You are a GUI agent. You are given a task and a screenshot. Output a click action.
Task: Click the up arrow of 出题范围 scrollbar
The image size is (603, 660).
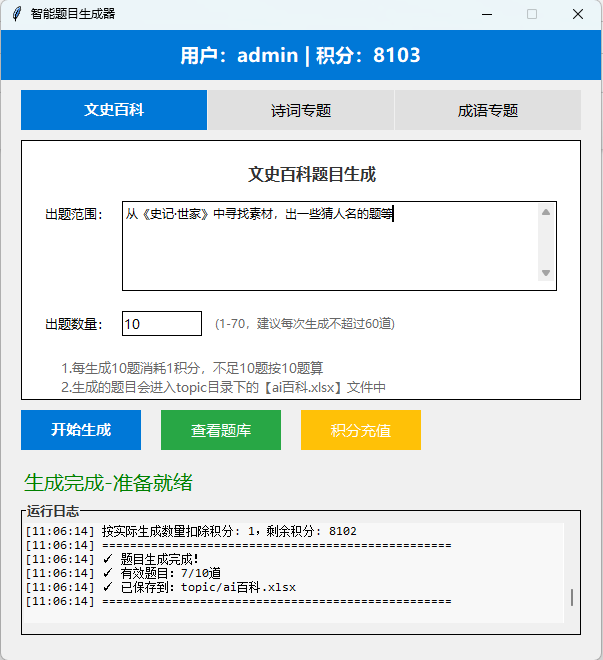click(546, 212)
